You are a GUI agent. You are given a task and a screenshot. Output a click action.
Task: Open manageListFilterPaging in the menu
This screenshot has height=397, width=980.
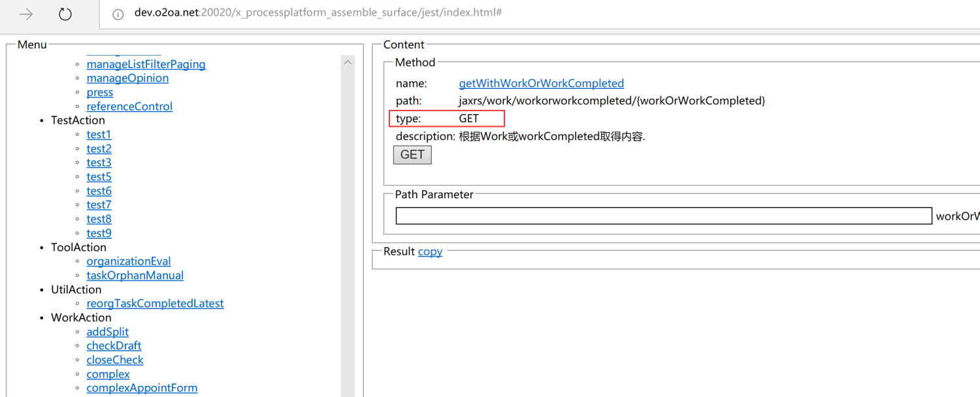(x=146, y=64)
